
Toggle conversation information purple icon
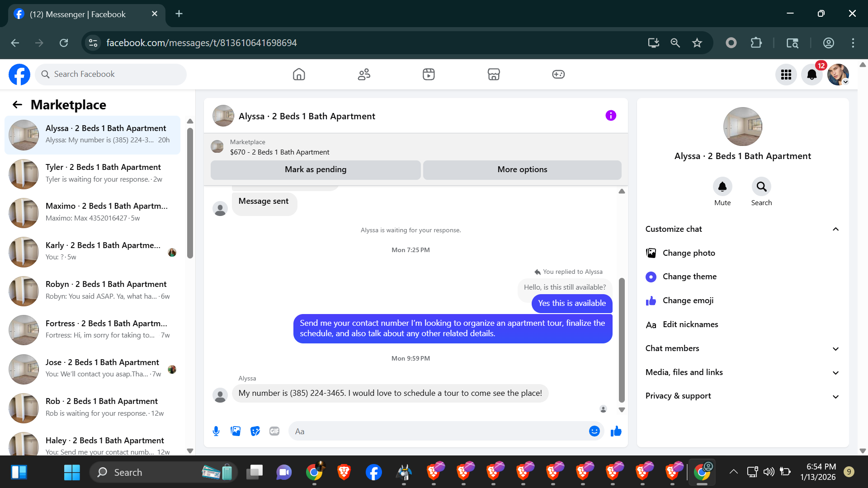point(610,116)
